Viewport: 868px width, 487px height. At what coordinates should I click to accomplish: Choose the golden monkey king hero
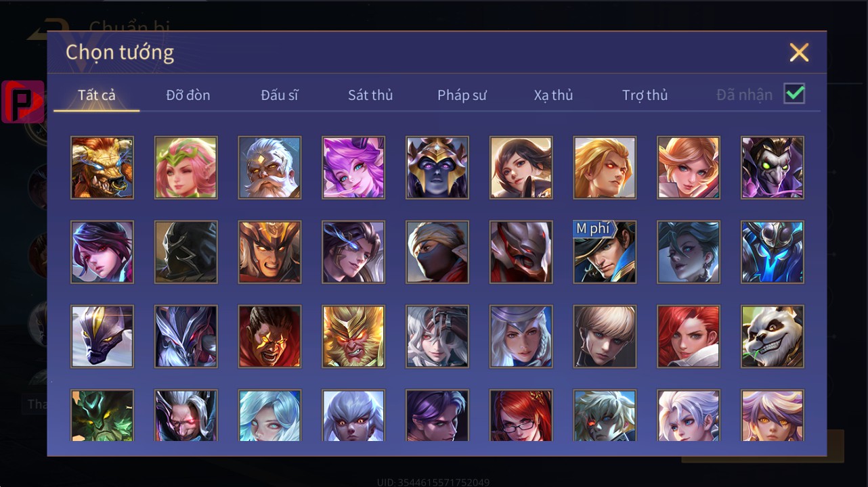pyautogui.click(x=353, y=336)
